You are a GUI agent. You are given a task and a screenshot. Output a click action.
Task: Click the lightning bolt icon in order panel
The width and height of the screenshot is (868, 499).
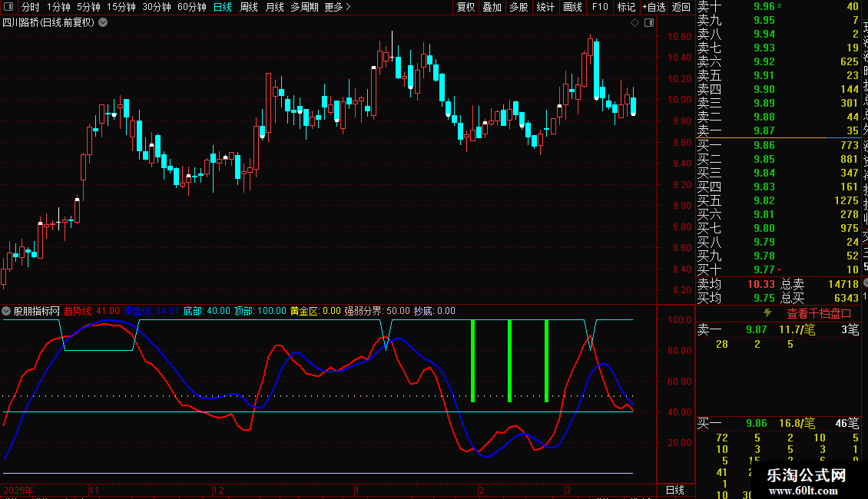pyautogui.click(x=767, y=313)
